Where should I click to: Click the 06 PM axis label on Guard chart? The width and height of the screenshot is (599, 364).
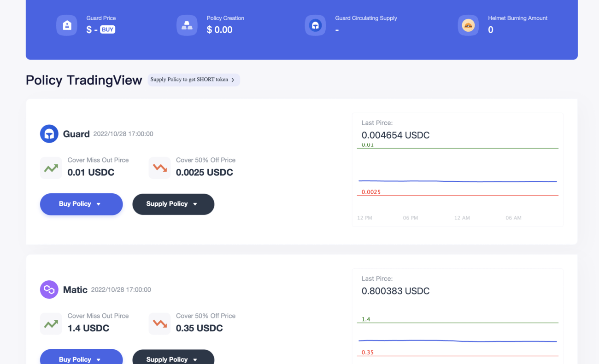(411, 218)
